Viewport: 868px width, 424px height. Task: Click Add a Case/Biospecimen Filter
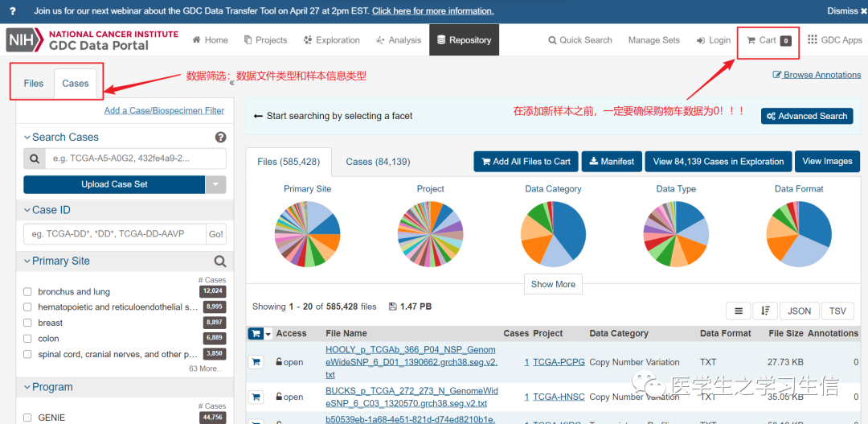pyautogui.click(x=165, y=110)
